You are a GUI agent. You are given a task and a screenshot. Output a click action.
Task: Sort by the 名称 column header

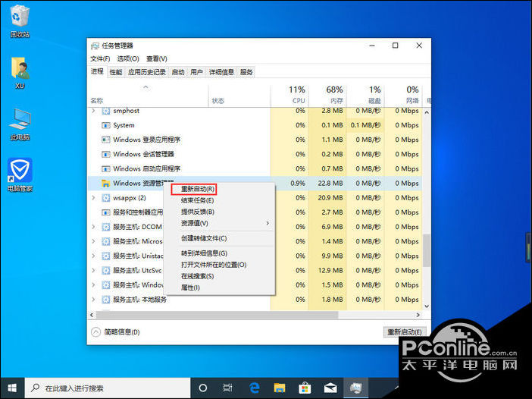148,96
